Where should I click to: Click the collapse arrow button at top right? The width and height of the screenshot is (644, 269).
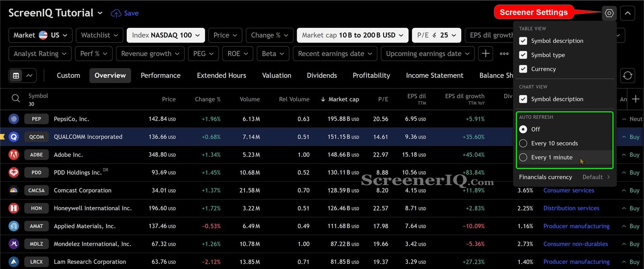tap(627, 13)
